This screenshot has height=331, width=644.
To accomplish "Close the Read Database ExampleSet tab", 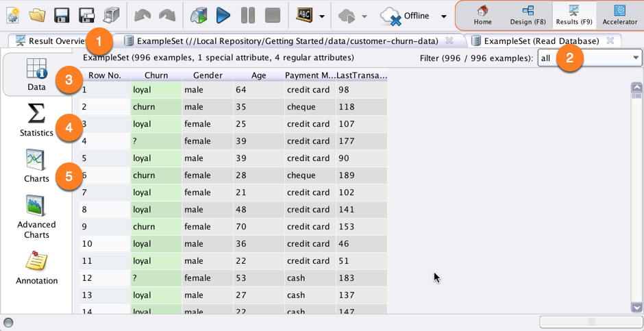I will tap(610, 40).
